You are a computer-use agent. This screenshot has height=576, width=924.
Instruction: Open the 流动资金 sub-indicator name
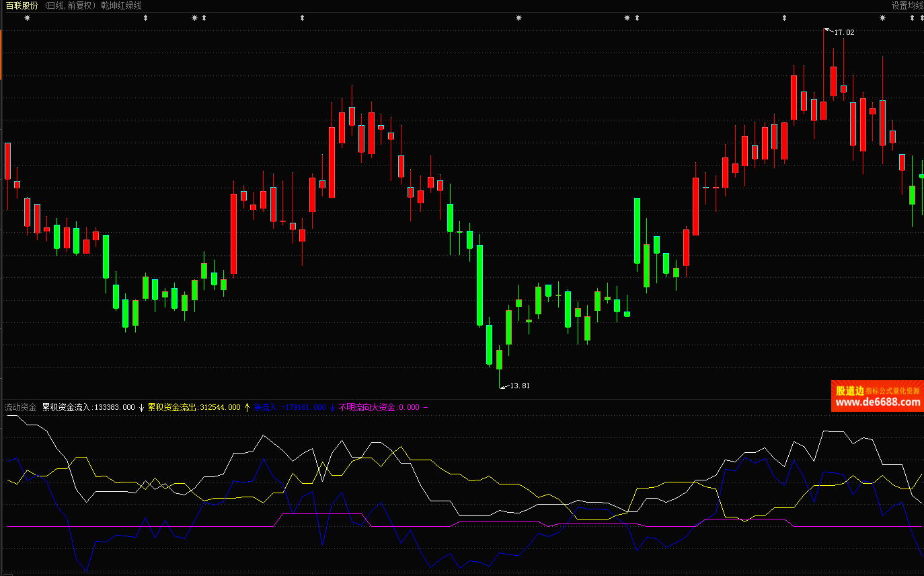pos(20,407)
